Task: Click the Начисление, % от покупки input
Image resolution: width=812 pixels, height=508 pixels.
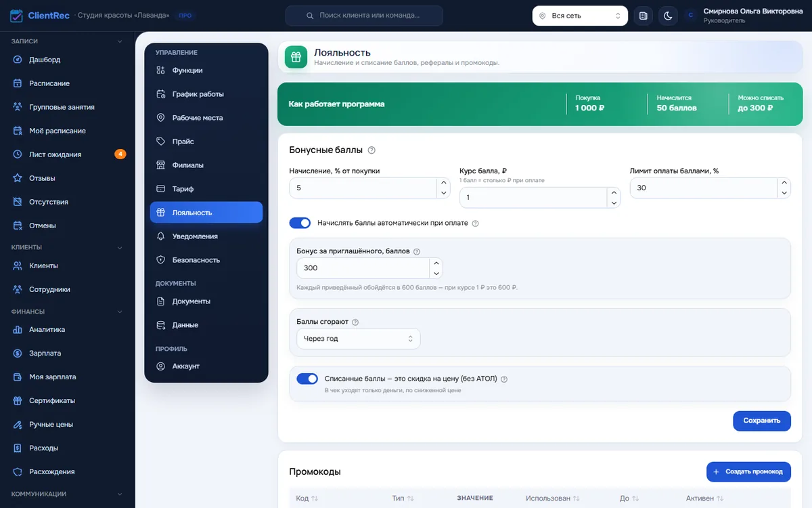Action: coord(363,188)
